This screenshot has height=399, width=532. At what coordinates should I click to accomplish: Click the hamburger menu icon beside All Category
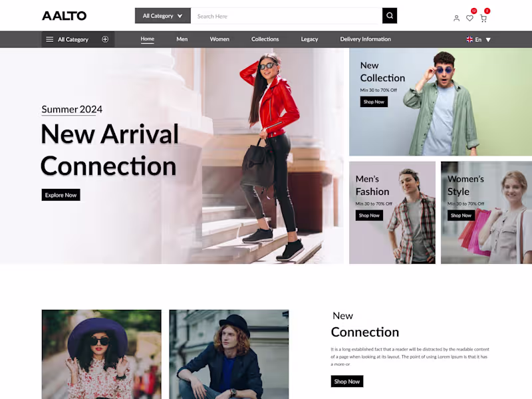coord(49,39)
